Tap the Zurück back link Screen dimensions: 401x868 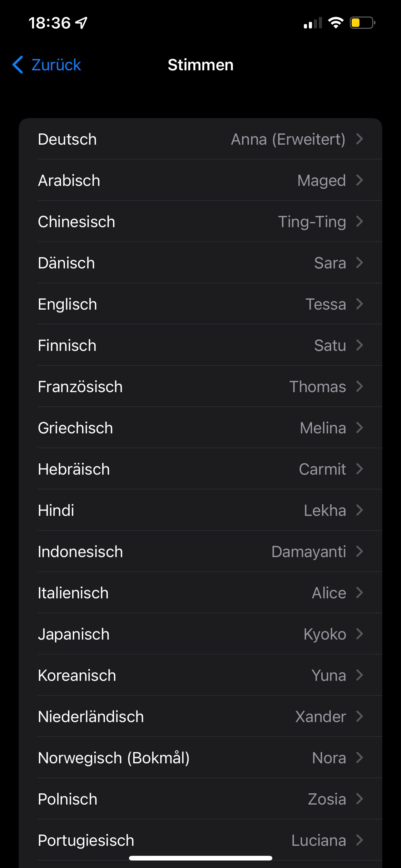pyautogui.click(x=56, y=65)
